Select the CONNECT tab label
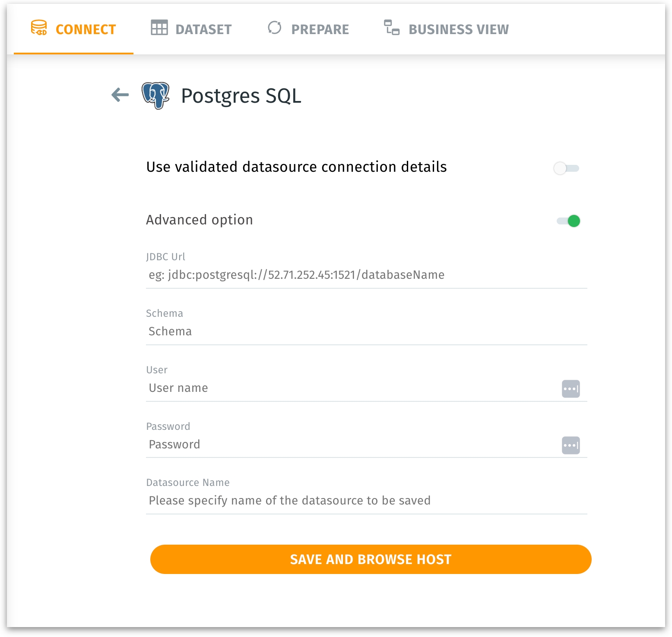The image size is (672, 637). tap(86, 29)
